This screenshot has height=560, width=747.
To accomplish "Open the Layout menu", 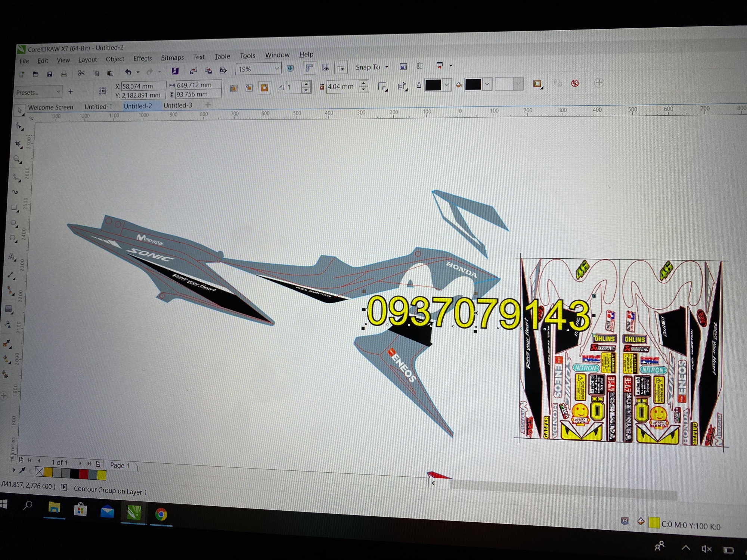I will click(88, 60).
